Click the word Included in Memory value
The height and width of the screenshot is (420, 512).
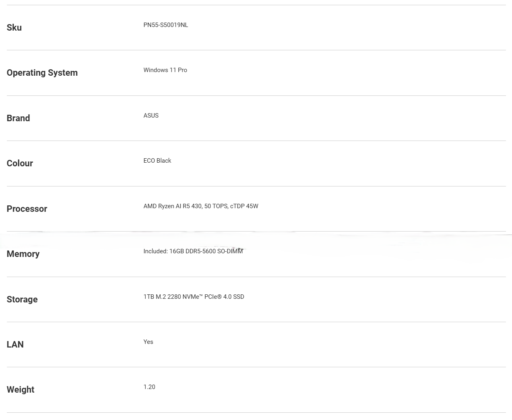click(155, 251)
